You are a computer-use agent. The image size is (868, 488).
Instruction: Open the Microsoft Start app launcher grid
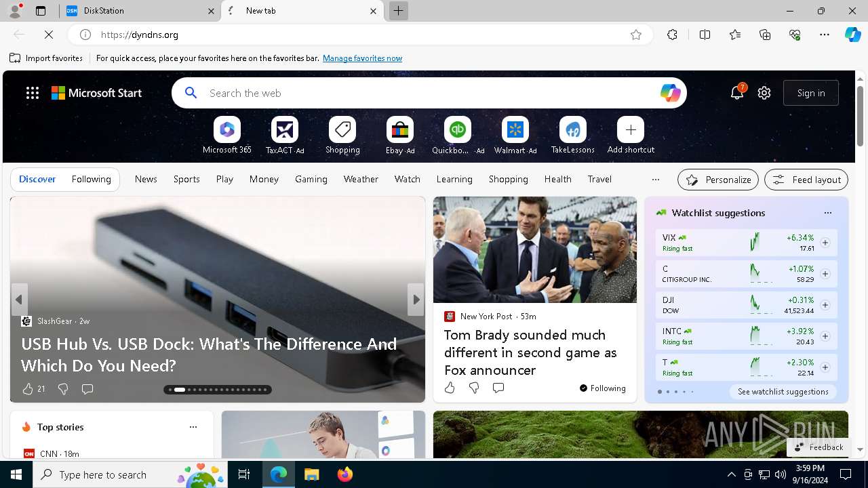(33, 93)
